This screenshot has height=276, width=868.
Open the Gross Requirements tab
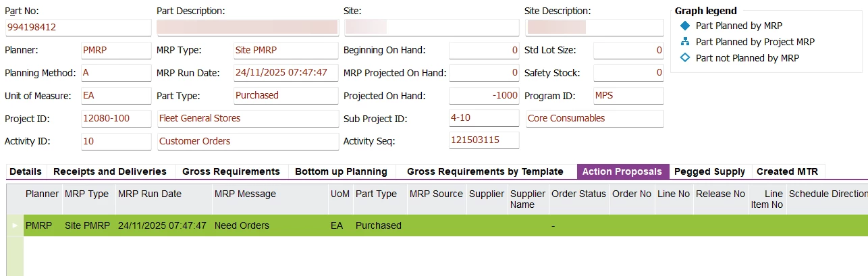click(x=231, y=171)
